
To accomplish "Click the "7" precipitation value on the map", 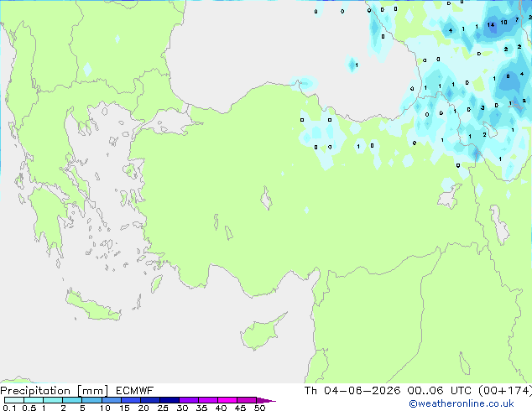I will coord(517,19).
